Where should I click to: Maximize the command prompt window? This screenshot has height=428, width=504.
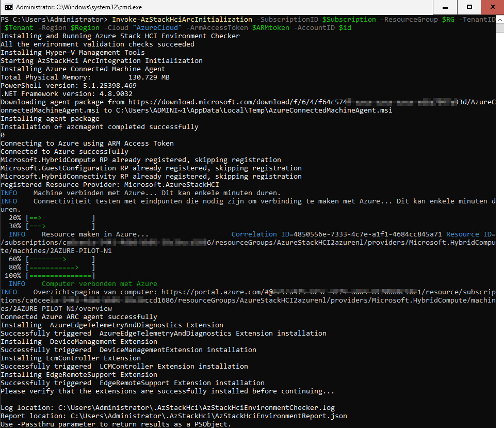[469, 7]
